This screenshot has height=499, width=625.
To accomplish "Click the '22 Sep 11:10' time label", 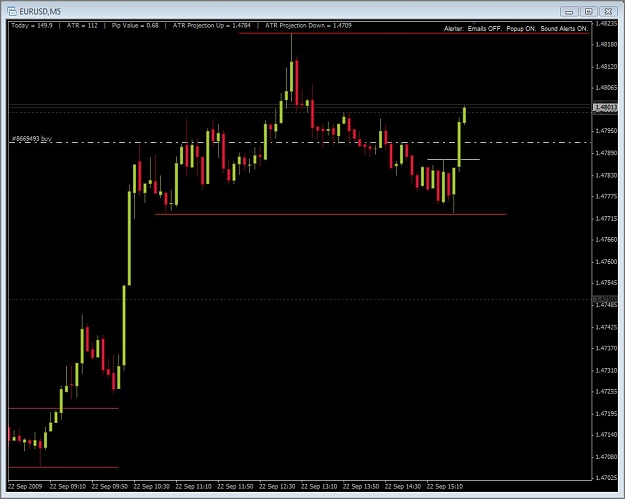I will point(193,487).
